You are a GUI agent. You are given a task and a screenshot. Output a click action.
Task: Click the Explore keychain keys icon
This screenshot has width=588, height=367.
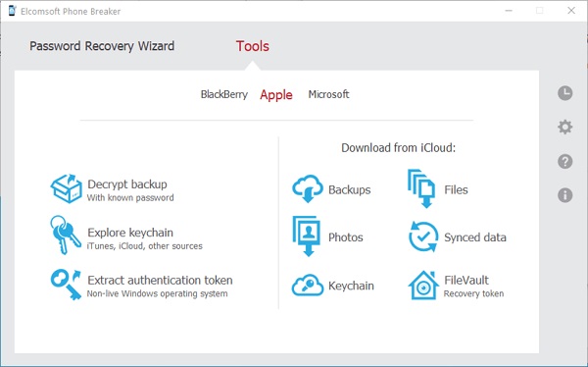66,235
